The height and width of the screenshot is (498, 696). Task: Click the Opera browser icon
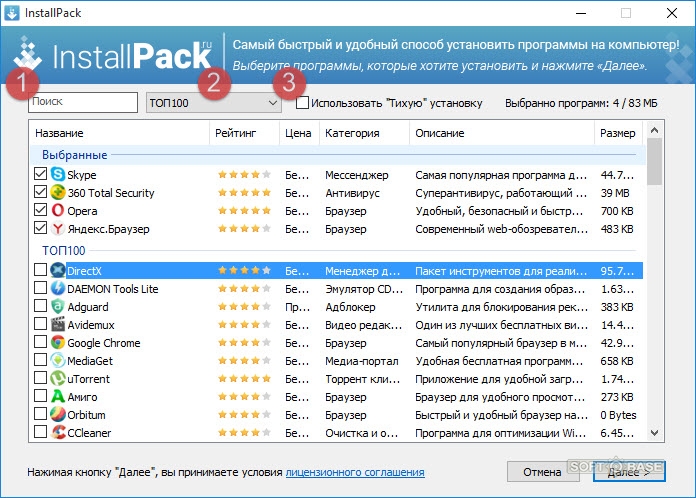click(x=58, y=210)
